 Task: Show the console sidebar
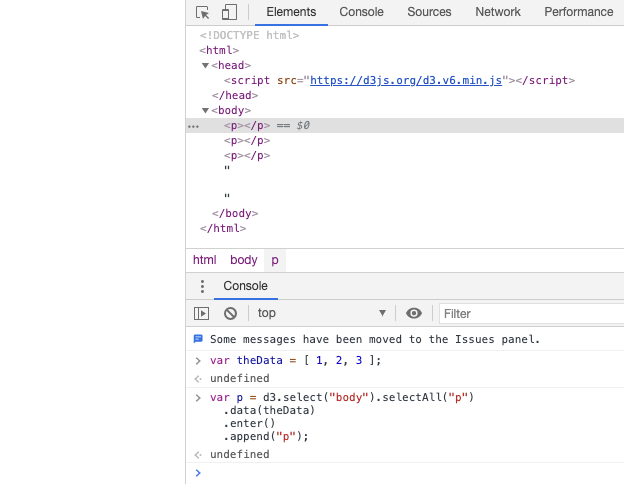tap(201, 313)
